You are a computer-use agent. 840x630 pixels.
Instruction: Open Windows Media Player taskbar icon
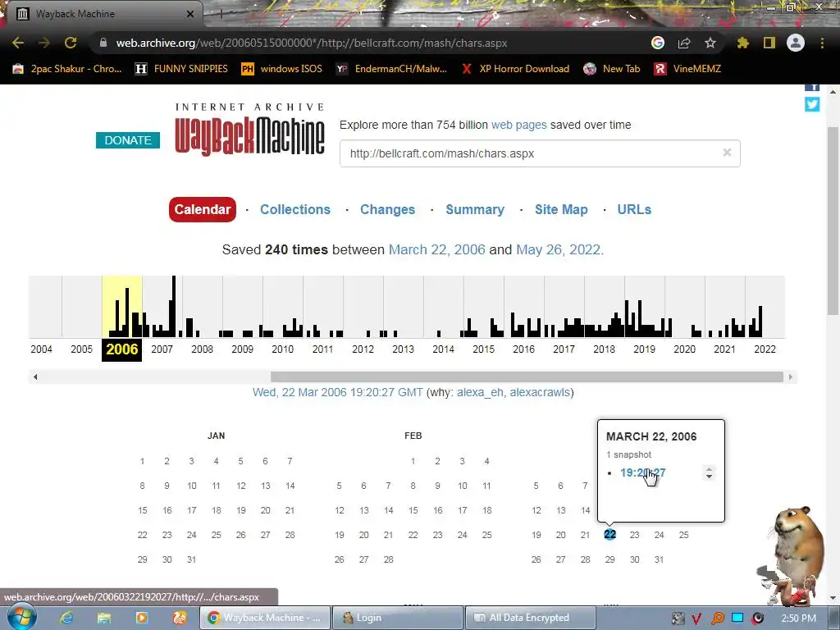(x=141, y=618)
